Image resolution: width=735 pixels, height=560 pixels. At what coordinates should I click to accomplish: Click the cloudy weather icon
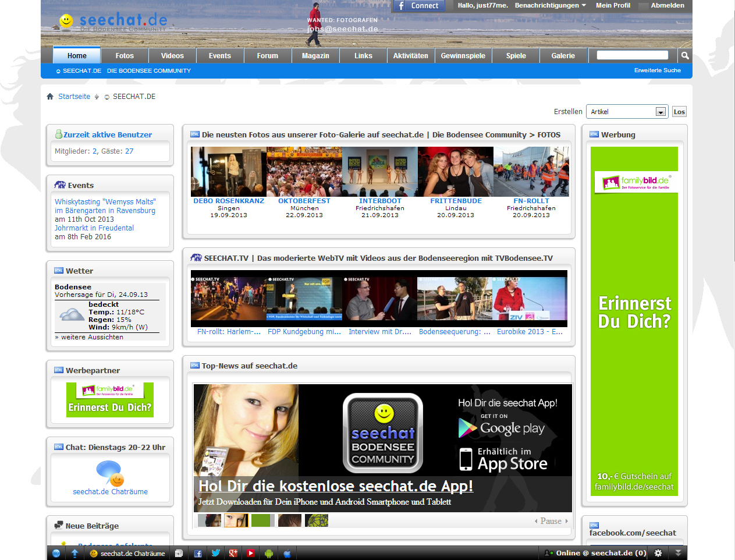tap(72, 315)
